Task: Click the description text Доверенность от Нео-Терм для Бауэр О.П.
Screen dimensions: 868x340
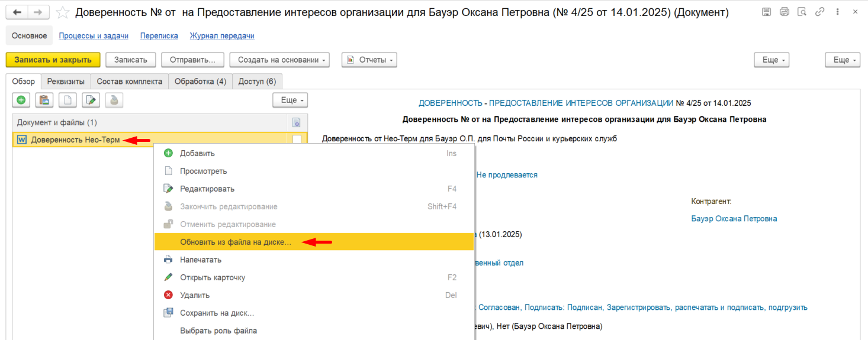Action: tap(470, 139)
